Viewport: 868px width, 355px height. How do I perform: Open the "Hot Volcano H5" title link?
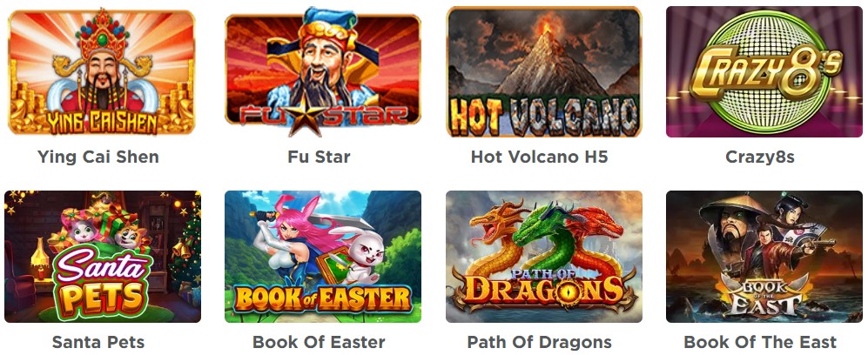[539, 157]
